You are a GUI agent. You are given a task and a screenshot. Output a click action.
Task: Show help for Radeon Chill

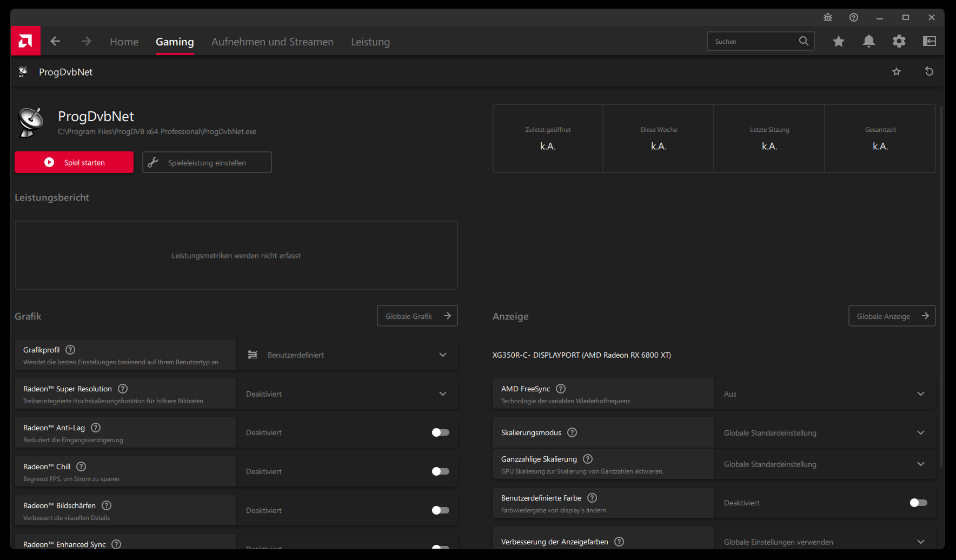coord(81,466)
